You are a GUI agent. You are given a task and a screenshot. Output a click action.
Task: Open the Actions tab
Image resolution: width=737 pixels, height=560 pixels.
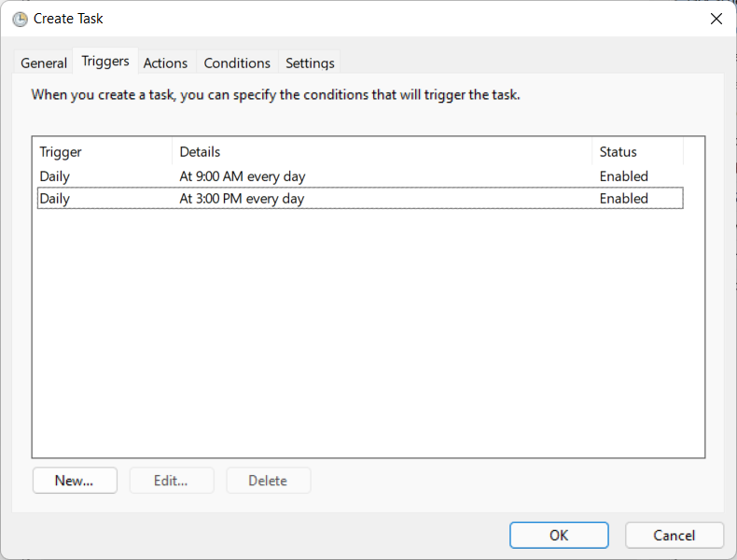tap(165, 63)
